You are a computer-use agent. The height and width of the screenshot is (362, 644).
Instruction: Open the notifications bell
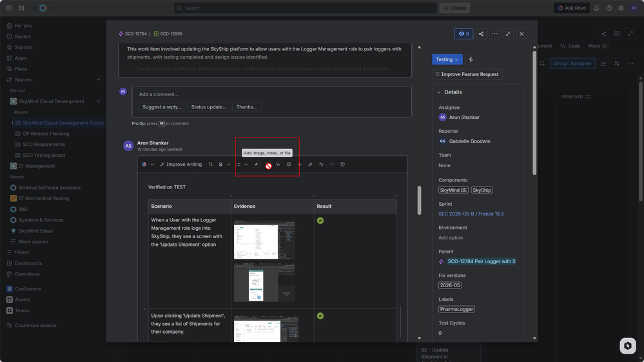click(x=596, y=8)
